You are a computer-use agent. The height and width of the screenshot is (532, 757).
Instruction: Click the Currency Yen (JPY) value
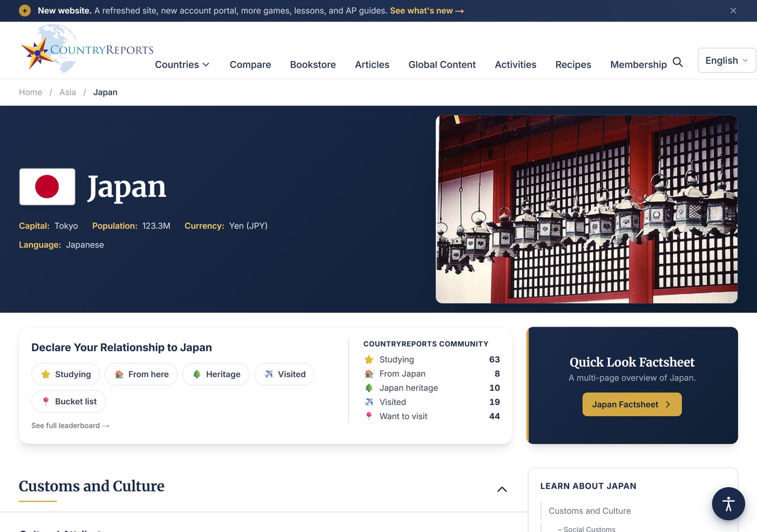click(248, 226)
